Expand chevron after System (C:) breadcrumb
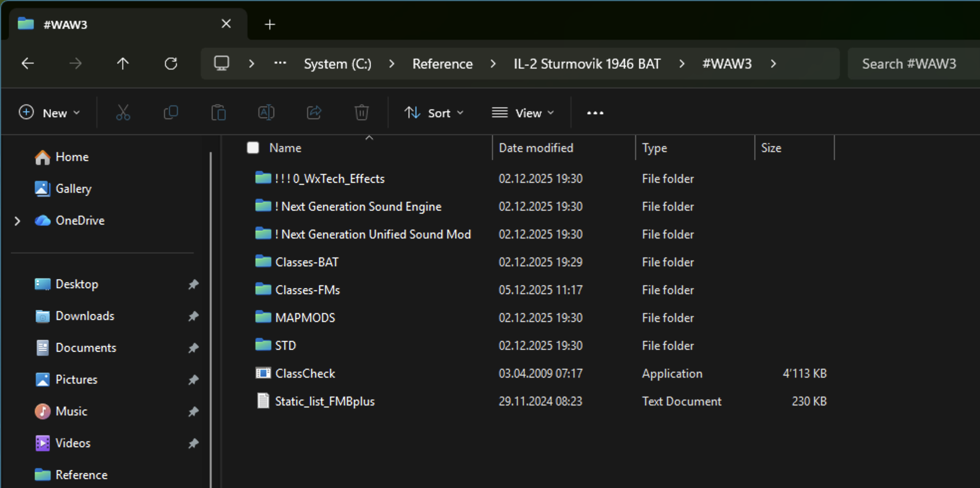This screenshot has width=980, height=488. [x=392, y=64]
